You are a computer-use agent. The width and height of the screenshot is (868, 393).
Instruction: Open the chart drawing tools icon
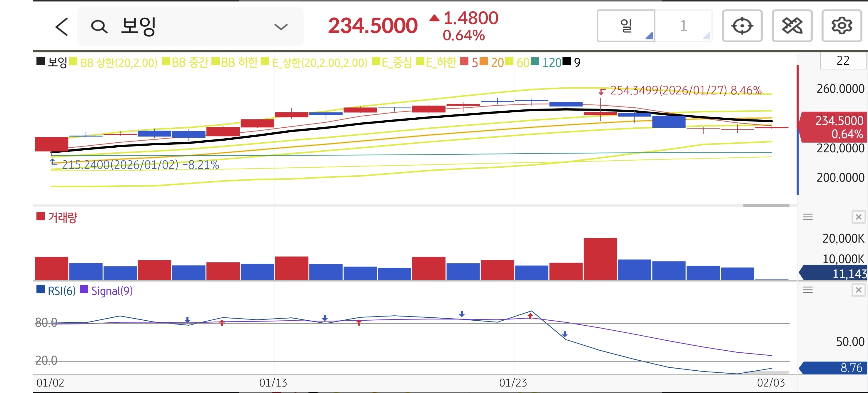point(792,26)
